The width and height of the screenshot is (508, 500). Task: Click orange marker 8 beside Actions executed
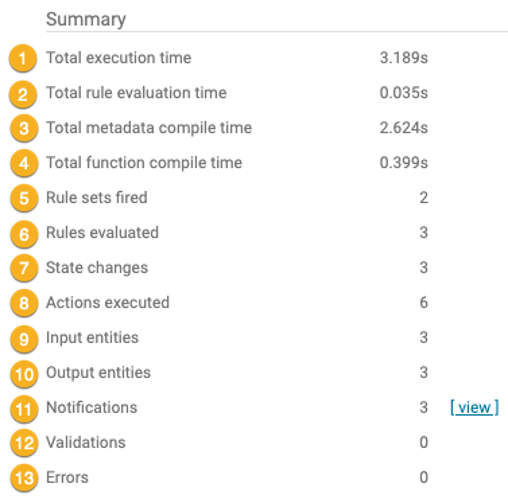coord(24,303)
